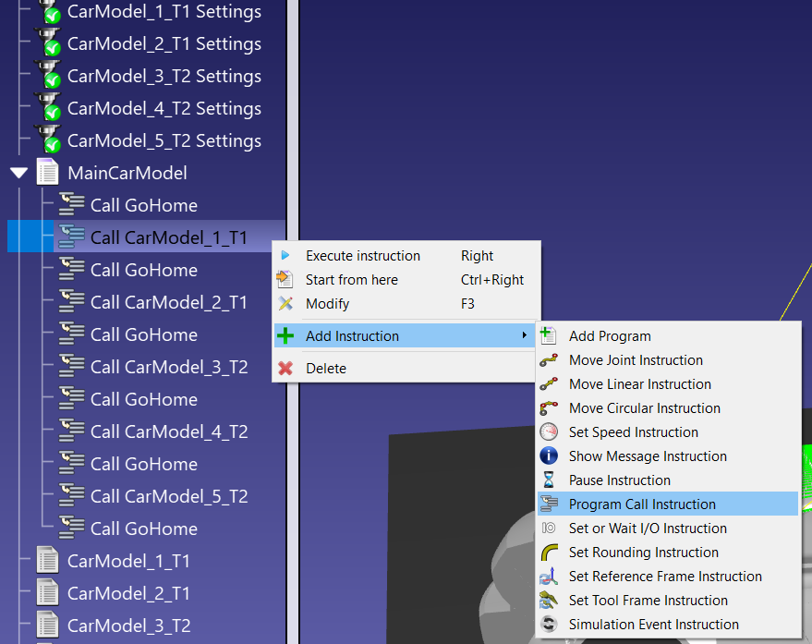Click the Add Program icon in submenu

549,336
